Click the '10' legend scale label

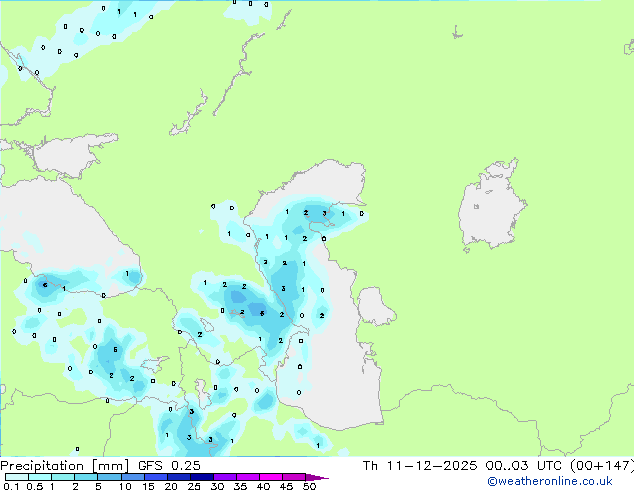pyautogui.click(x=125, y=486)
